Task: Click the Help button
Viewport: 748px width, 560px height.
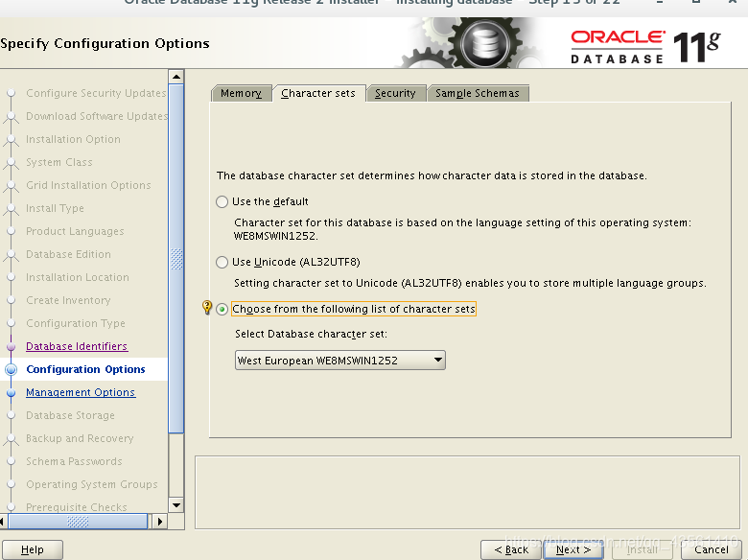Action: click(x=33, y=549)
